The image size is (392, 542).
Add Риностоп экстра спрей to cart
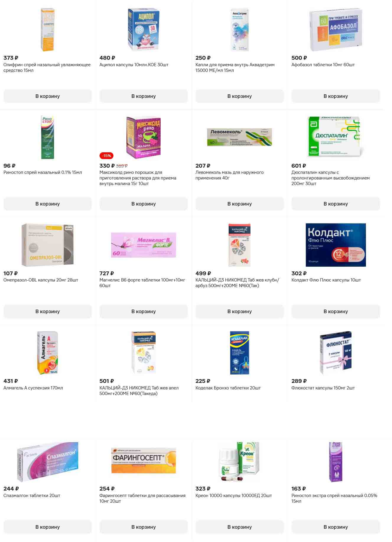(x=336, y=527)
